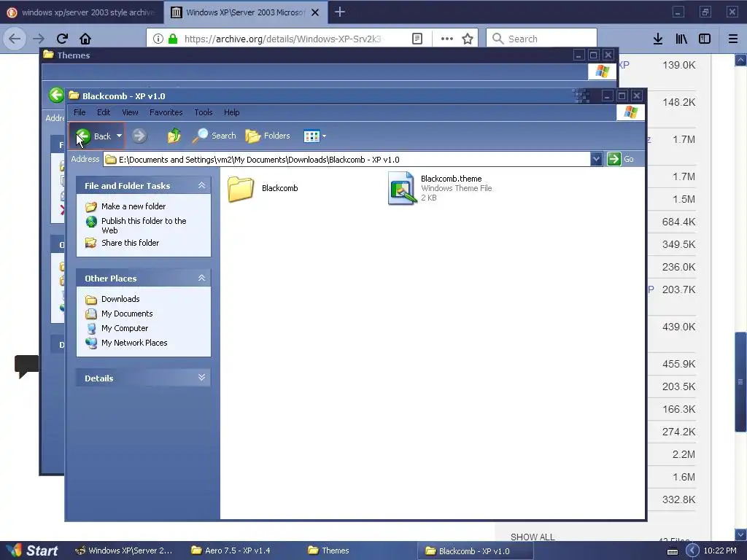Click the green padlock security icon
Viewport: 747px width, 560px height.
(x=173, y=39)
